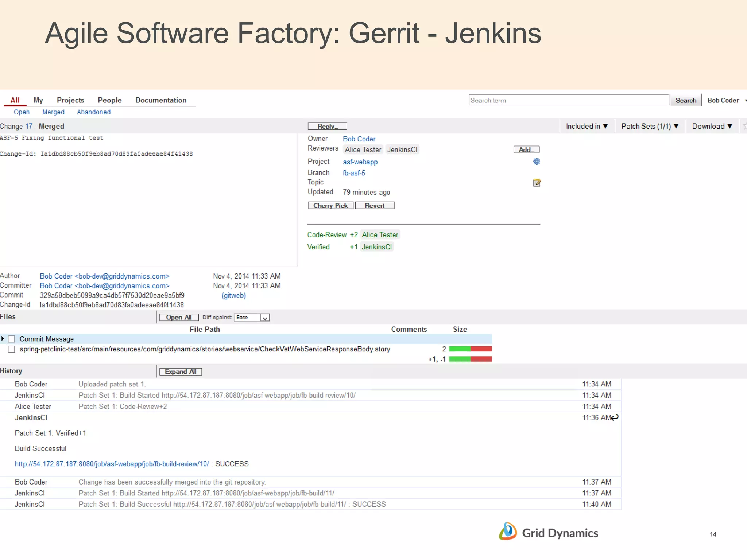Click the Cherry Pick button
747x560 pixels.
coord(330,206)
